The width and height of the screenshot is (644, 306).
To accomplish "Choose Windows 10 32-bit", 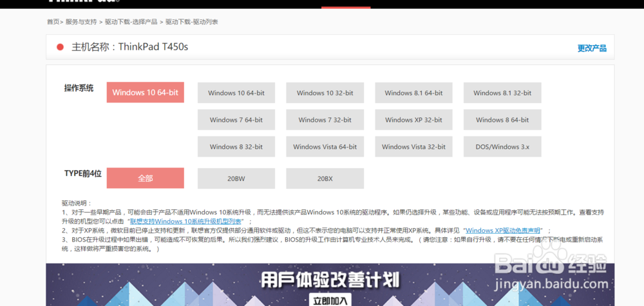I will [325, 93].
